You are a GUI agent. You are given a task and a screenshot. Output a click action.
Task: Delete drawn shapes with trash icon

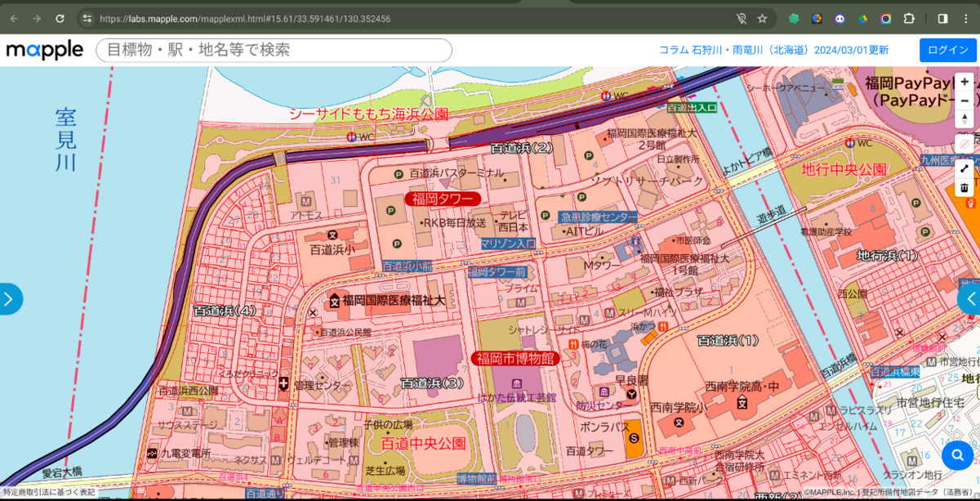click(x=964, y=187)
